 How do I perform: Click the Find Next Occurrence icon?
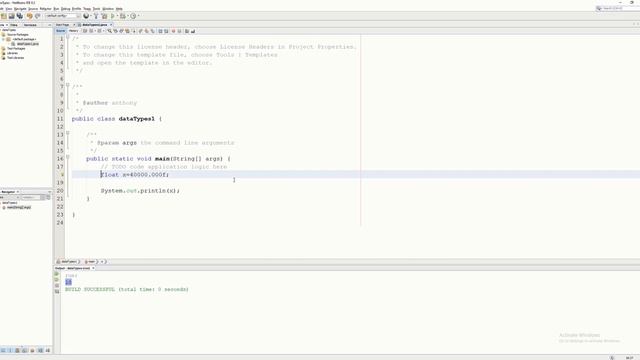click(121, 31)
